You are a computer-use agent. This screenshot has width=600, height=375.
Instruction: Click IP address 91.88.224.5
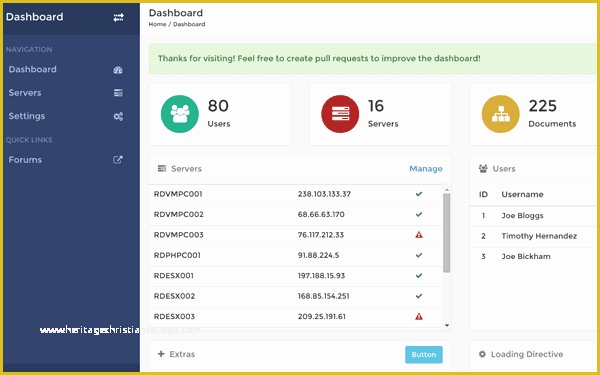318,255
